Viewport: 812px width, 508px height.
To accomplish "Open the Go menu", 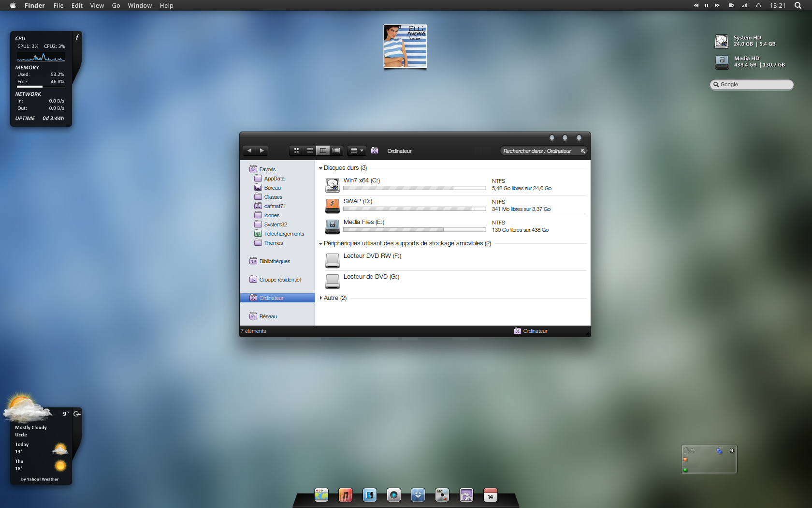I will click(x=116, y=5).
